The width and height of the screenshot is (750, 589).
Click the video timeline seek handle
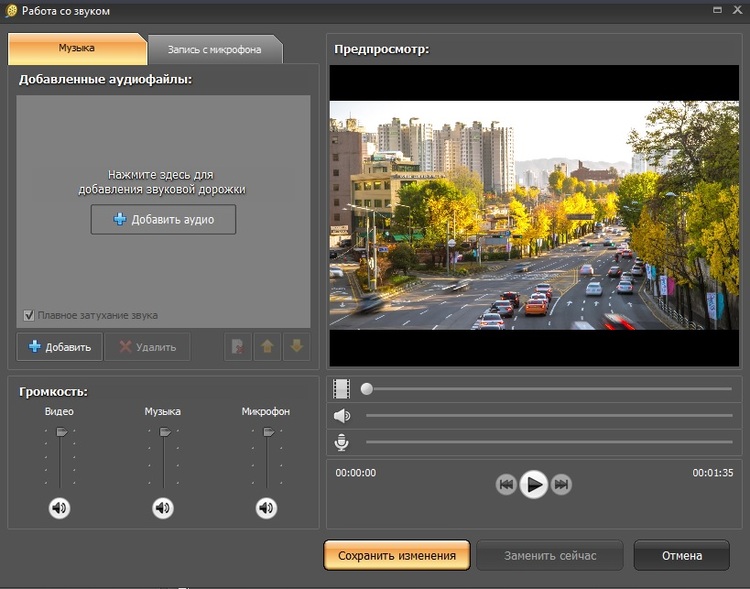pos(367,389)
